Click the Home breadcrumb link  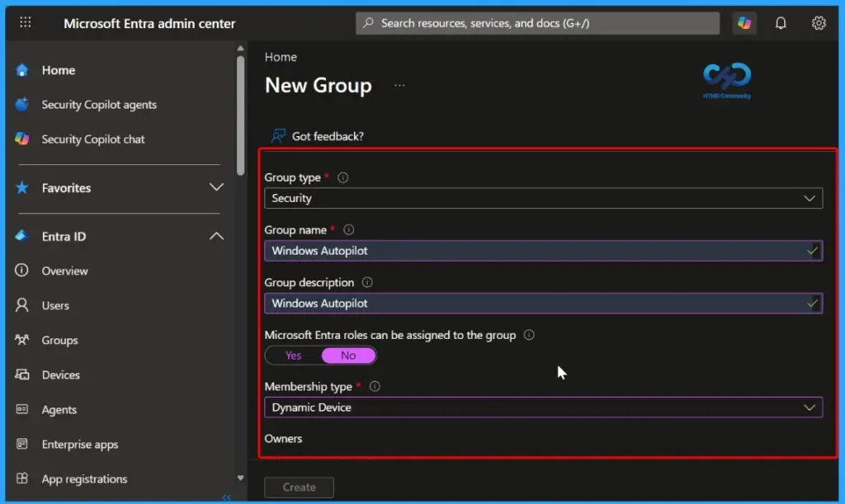click(x=281, y=57)
